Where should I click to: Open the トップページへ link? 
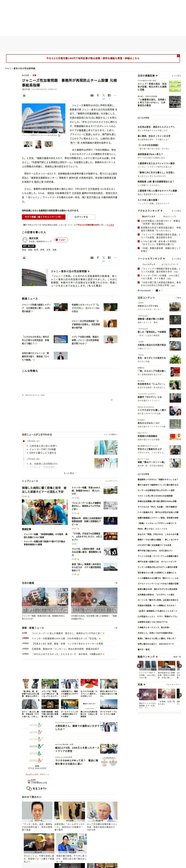click(111, 481)
